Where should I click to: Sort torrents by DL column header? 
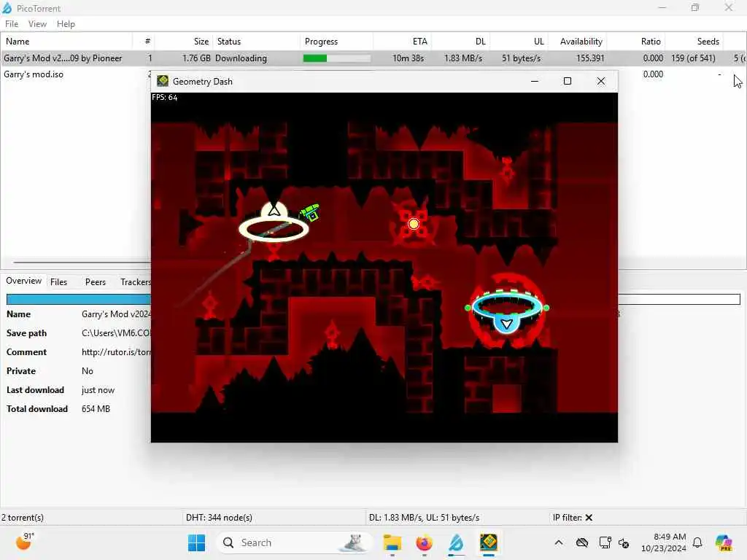pyautogui.click(x=460, y=42)
